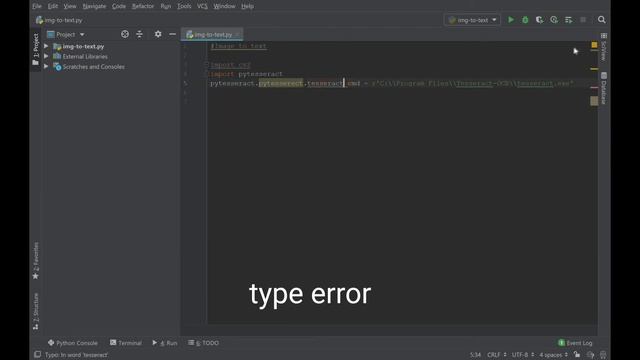Click the yellow inspection indicator square
This screenshot has width=640, height=360.
594,44
